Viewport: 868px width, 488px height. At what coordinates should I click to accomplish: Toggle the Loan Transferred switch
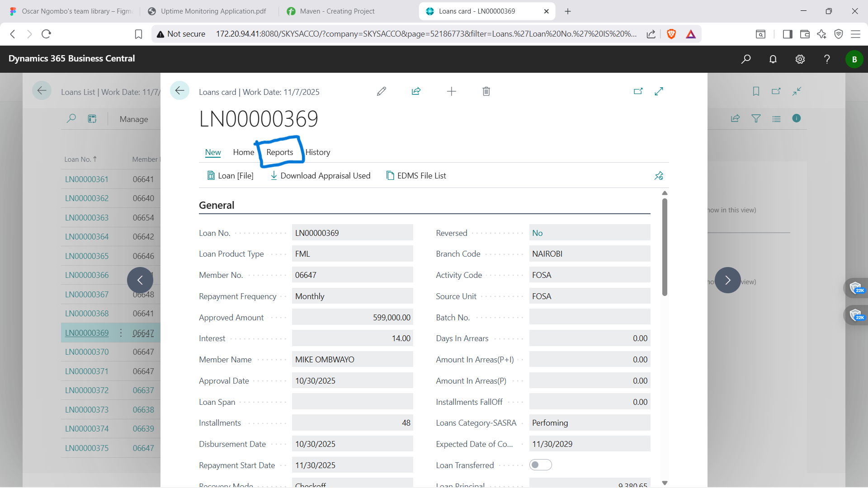point(540,465)
